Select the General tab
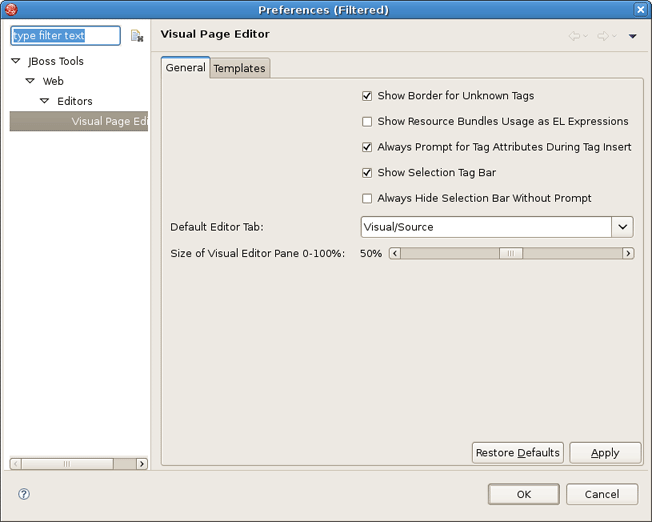The image size is (652, 522). pyautogui.click(x=185, y=68)
